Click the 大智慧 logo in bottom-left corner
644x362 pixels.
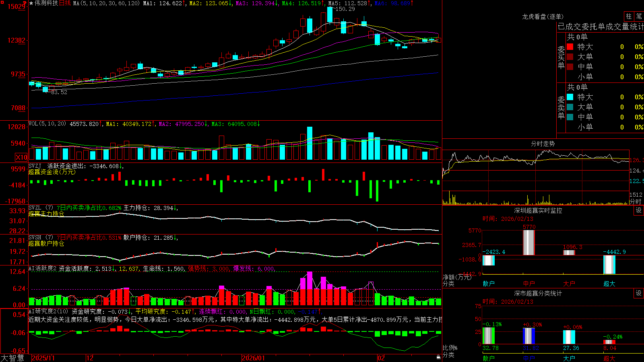pyautogui.click(x=12, y=358)
